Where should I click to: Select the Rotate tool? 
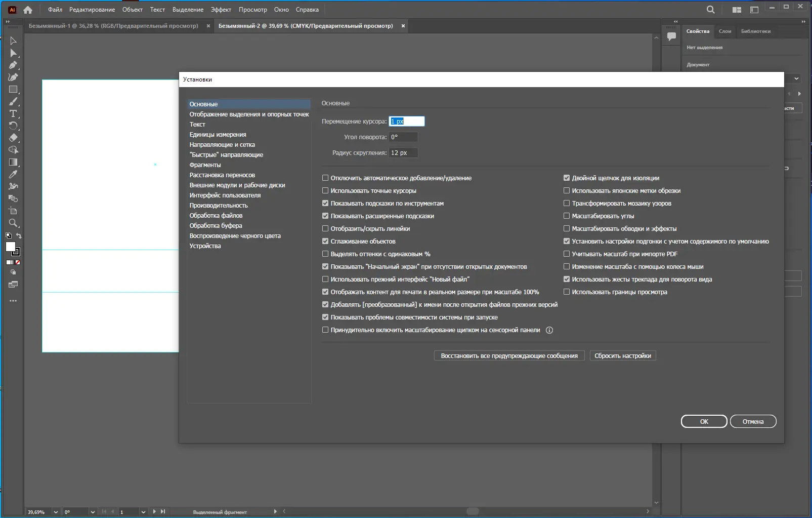coord(13,126)
